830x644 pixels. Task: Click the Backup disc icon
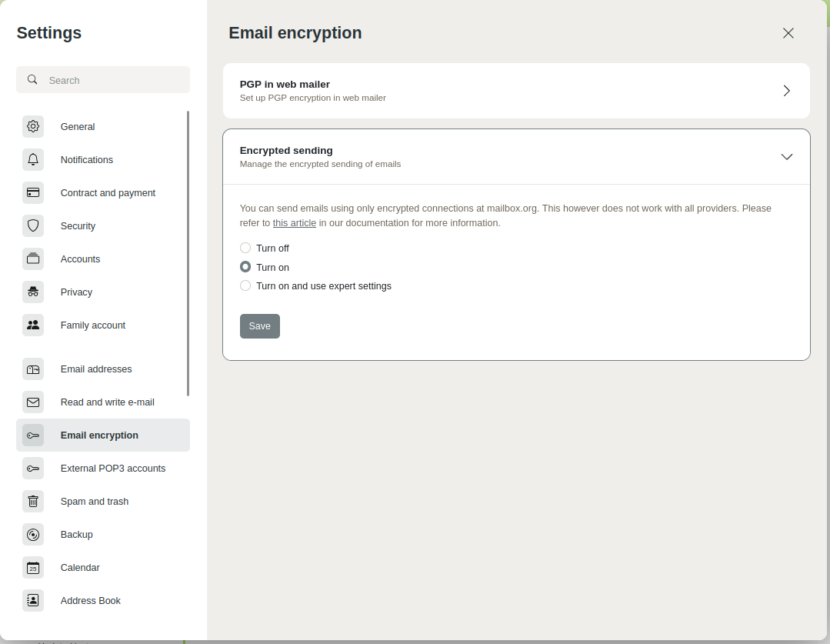coord(33,534)
